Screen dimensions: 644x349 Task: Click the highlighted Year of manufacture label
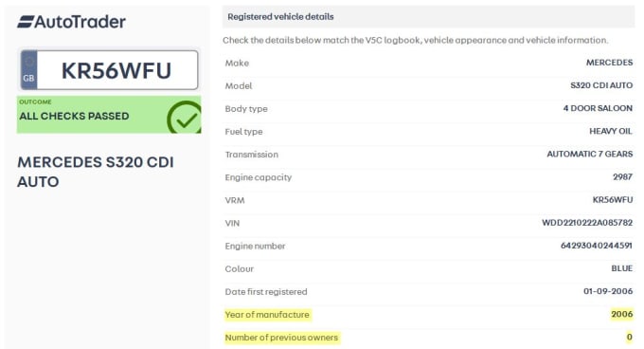click(x=267, y=315)
